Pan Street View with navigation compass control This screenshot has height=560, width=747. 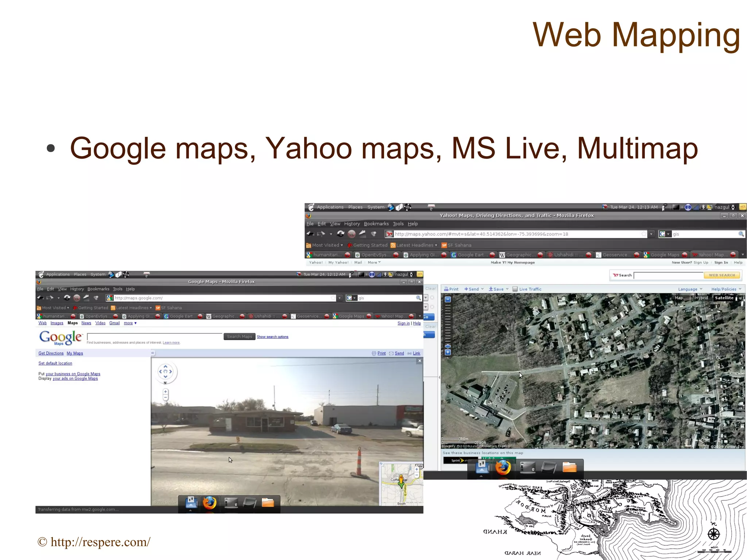point(165,372)
